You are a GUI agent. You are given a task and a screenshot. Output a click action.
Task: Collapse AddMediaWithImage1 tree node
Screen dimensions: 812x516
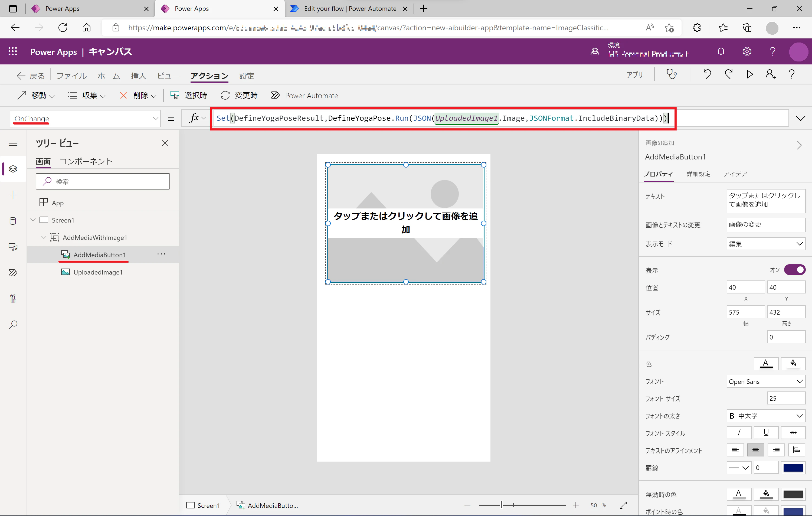44,237
